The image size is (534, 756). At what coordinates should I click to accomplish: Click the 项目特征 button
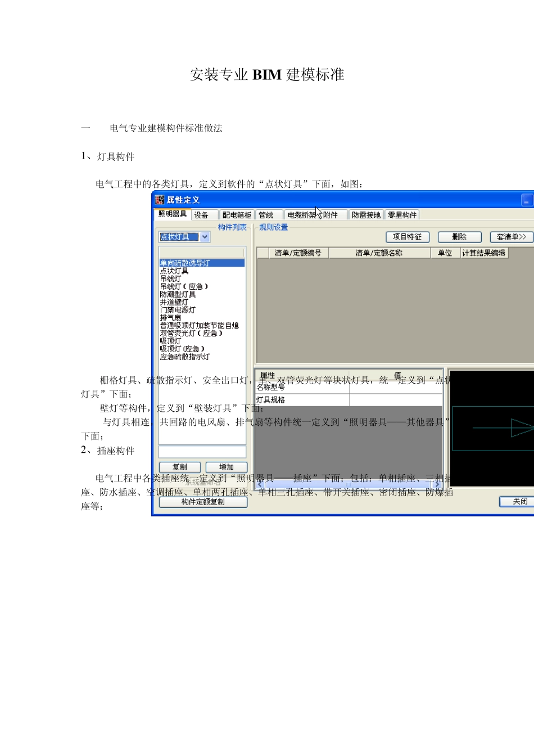click(x=408, y=237)
